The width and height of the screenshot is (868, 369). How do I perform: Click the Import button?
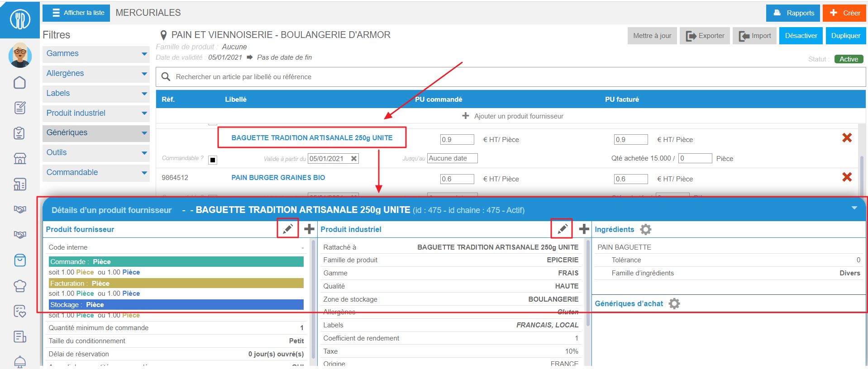[754, 36]
